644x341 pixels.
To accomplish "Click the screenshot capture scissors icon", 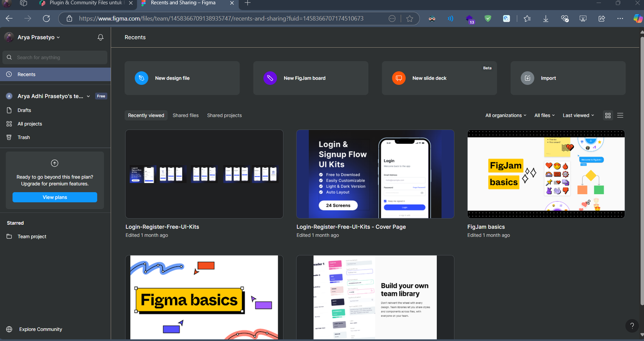I will (583, 19).
